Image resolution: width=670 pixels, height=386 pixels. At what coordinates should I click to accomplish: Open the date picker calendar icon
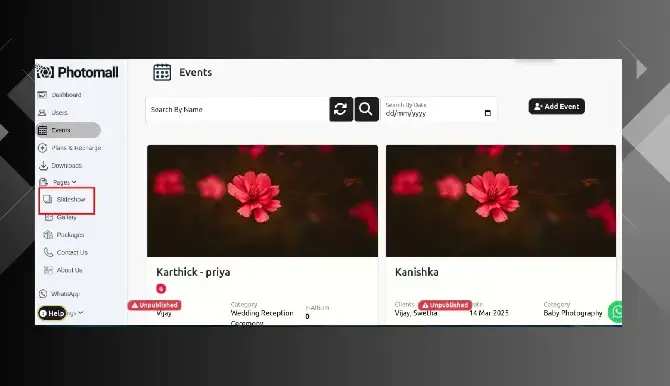(488, 113)
